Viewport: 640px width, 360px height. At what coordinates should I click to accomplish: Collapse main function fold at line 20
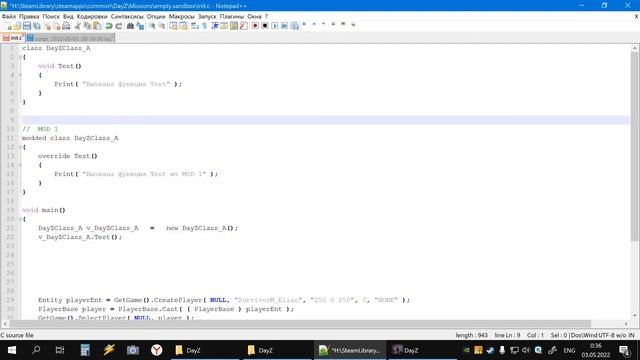[20, 219]
